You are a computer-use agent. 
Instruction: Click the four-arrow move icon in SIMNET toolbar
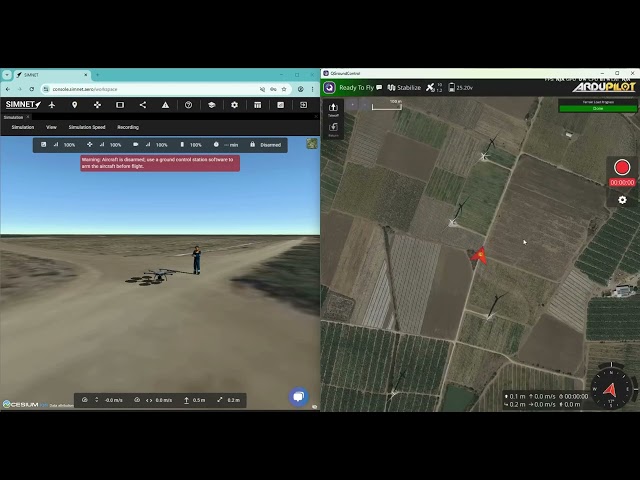click(x=97, y=105)
